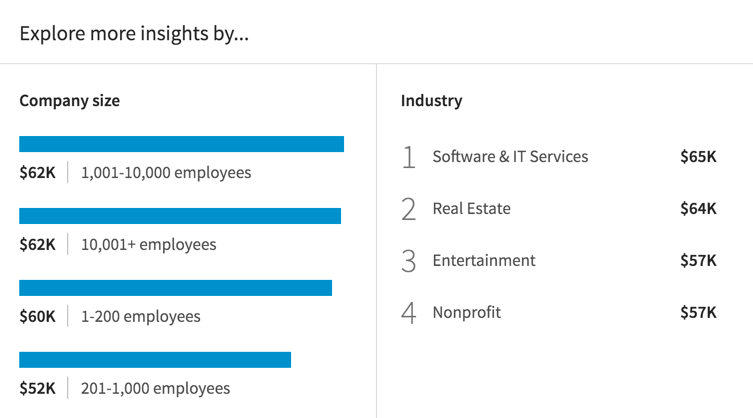This screenshot has height=418, width=753.
Task: Click the Company size heading
Action: (70, 101)
